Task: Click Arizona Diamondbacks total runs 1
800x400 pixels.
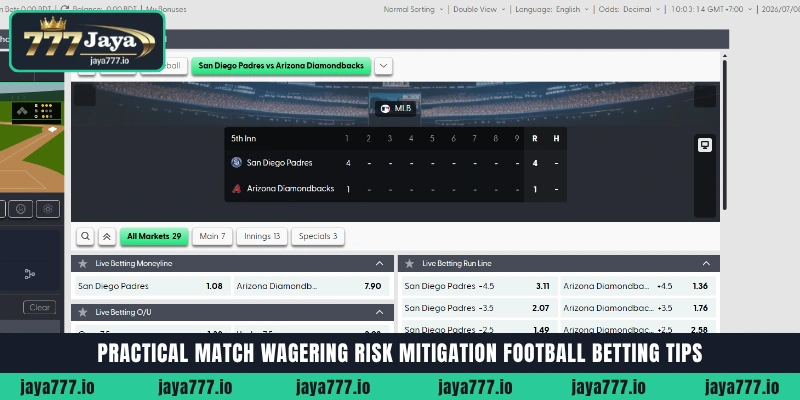Action: point(535,189)
